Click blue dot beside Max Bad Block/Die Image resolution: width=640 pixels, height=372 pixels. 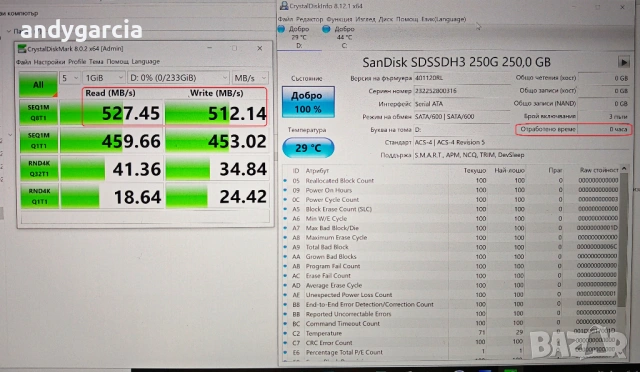coord(285,228)
